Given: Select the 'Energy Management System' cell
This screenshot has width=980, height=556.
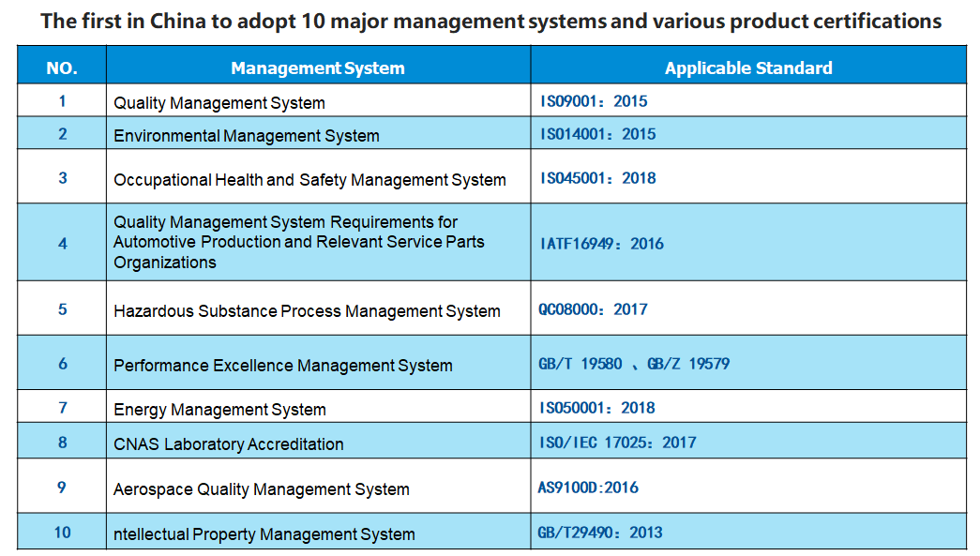Looking at the screenshot, I should tap(318, 406).
